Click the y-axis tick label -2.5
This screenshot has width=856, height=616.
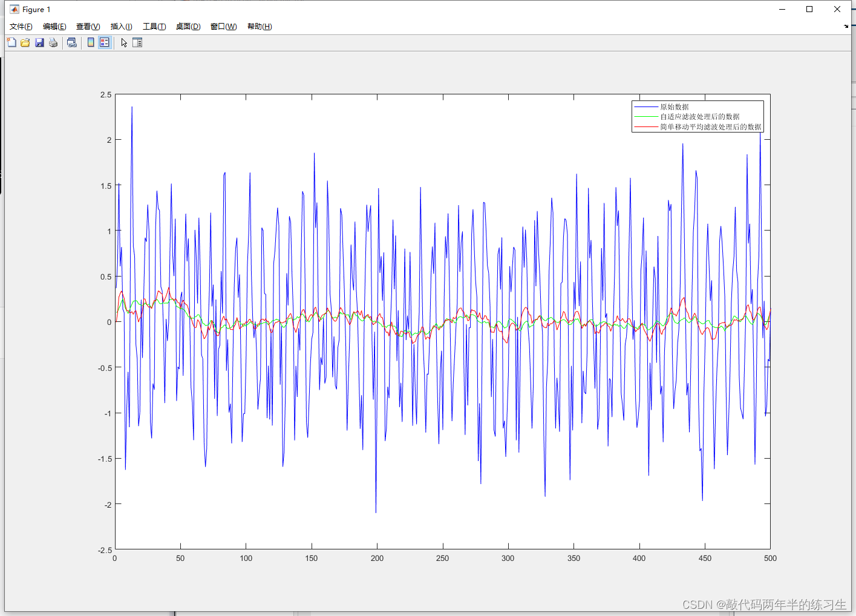pyautogui.click(x=105, y=550)
